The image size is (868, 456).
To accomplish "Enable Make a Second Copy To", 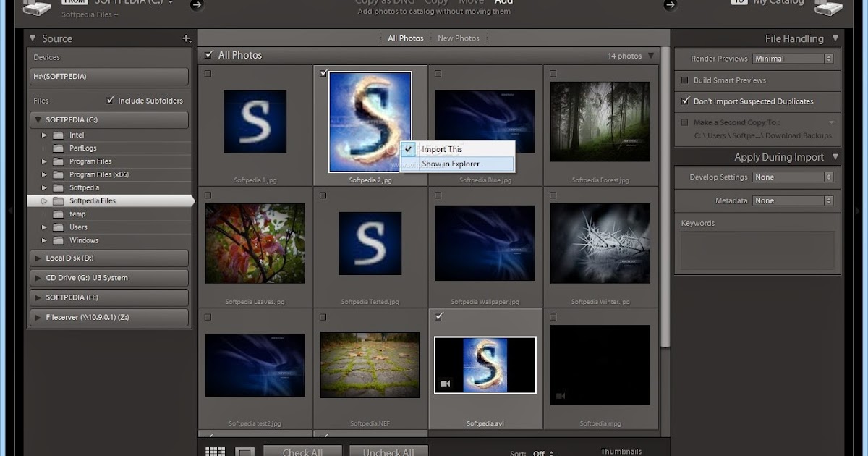I will click(x=685, y=122).
